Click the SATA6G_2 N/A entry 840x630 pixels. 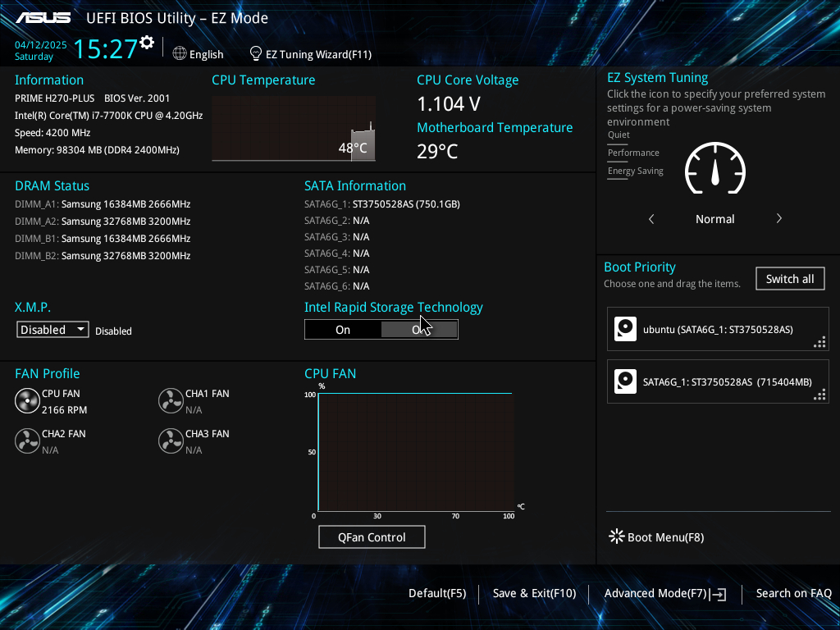[337, 221]
